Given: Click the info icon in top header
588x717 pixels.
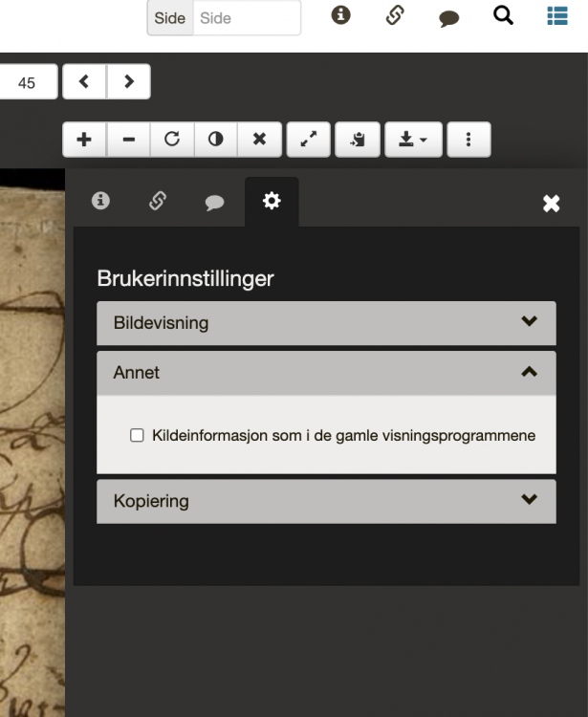Looking at the screenshot, I should click(x=340, y=15).
